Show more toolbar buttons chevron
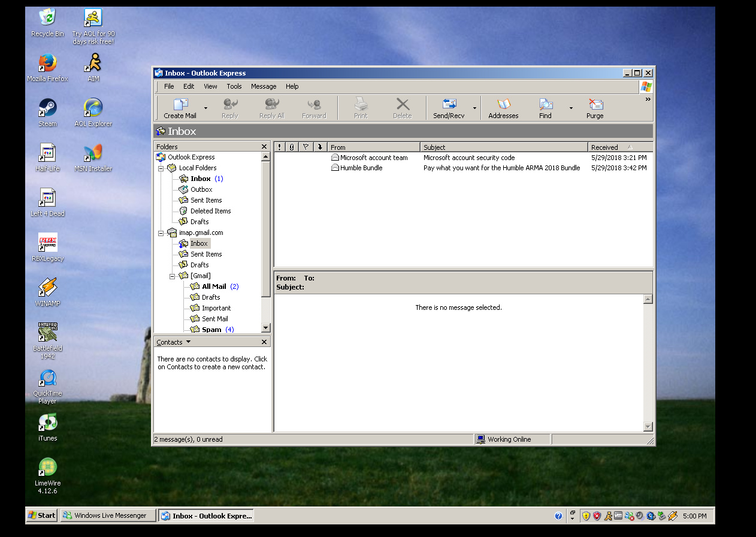The width and height of the screenshot is (756, 537). [648, 99]
